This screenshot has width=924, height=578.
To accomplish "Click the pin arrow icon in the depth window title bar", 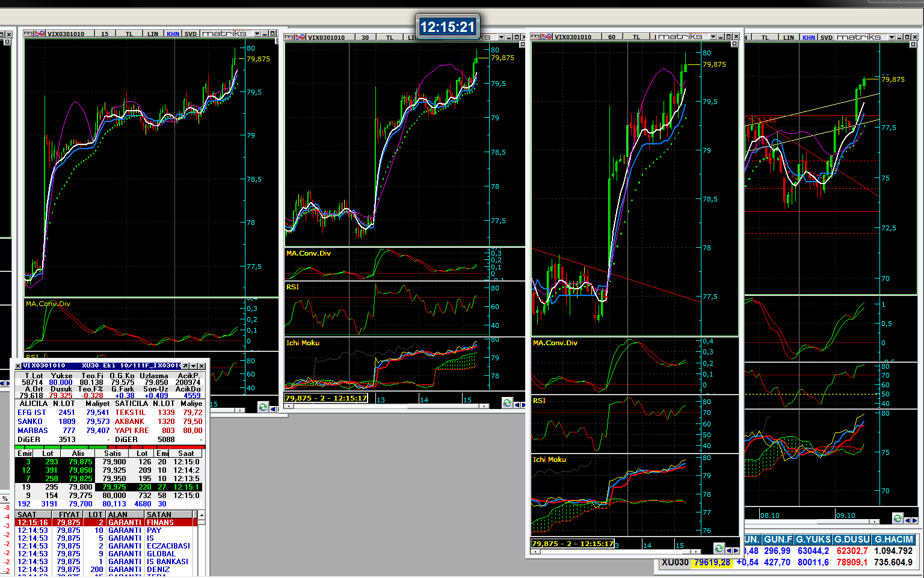I will (x=185, y=366).
